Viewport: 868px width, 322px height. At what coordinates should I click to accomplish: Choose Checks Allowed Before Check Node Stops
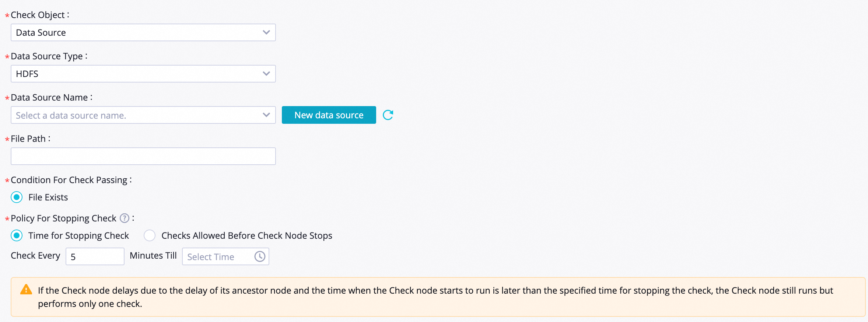[x=150, y=235]
